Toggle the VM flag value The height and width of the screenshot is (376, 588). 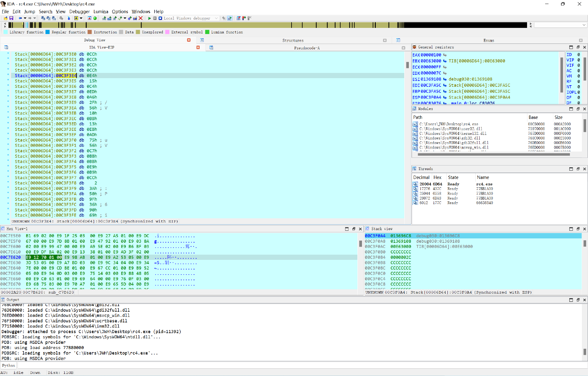coord(579,76)
